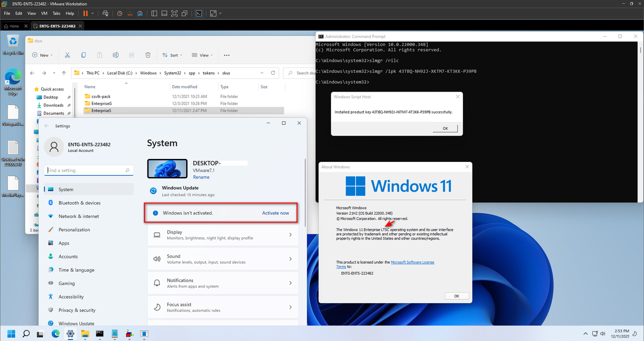Open the VMware View menu
The height and width of the screenshot is (341, 644).
pos(32,13)
